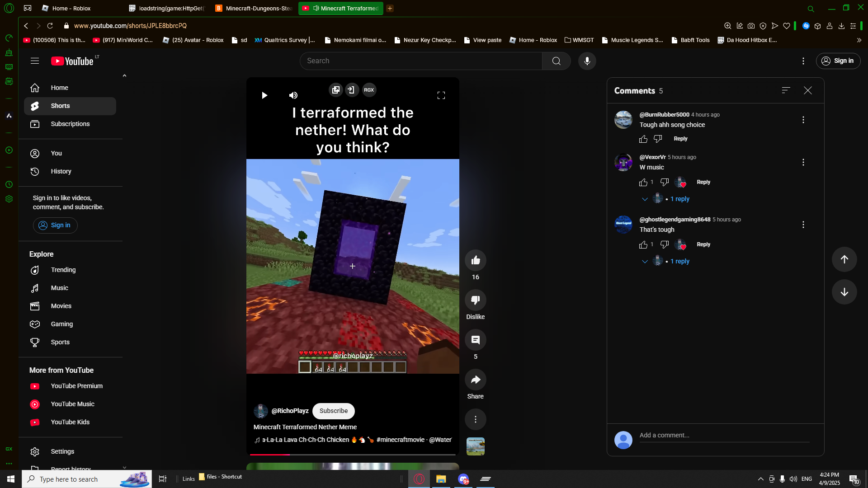Click the RGX overlay button on video
Image resolution: width=868 pixels, height=488 pixels.
pyautogui.click(x=369, y=90)
